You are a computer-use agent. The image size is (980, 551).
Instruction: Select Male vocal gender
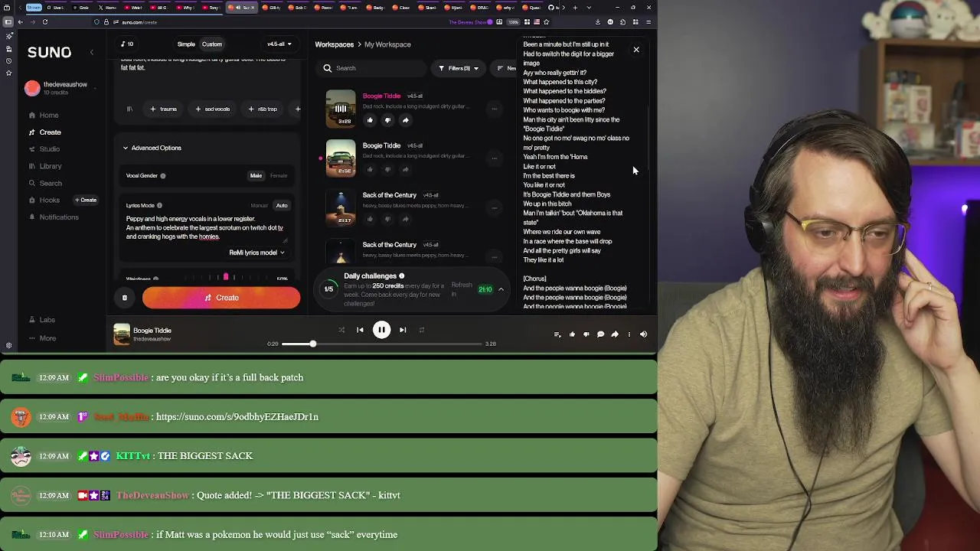click(x=256, y=176)
